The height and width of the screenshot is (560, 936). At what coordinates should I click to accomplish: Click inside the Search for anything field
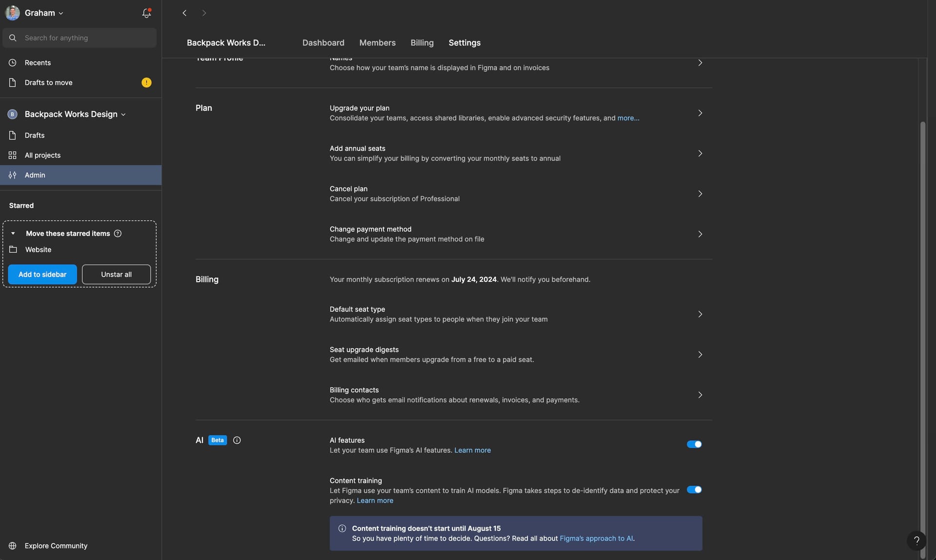[x=79, y=38]
